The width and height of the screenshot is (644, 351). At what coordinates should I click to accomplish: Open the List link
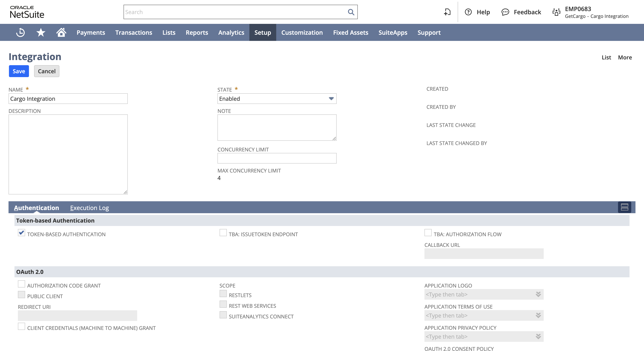point(606,58)
